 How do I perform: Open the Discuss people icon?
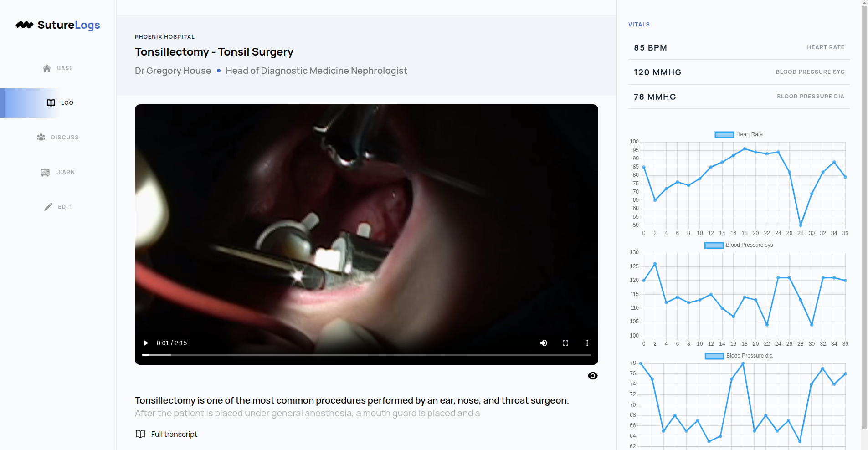pos(41,138)
